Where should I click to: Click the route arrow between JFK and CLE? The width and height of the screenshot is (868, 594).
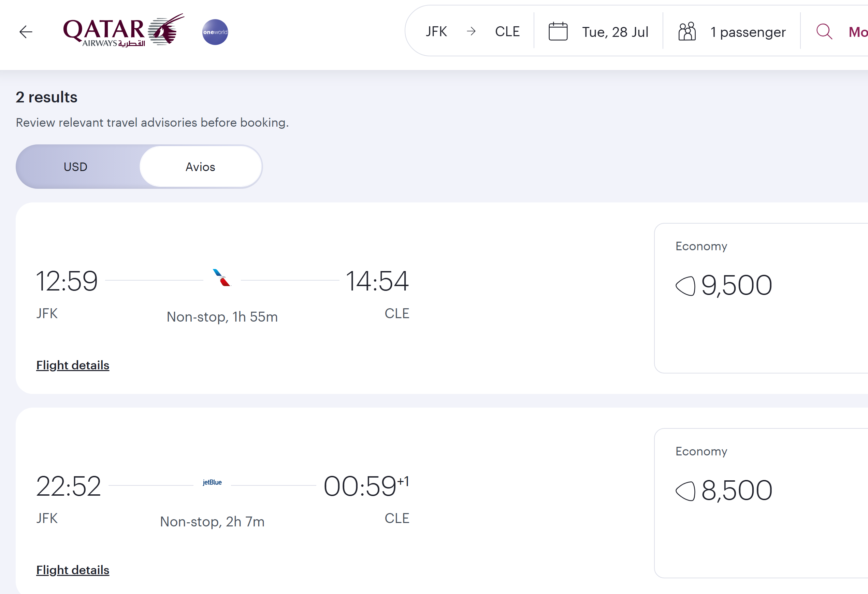471,31
